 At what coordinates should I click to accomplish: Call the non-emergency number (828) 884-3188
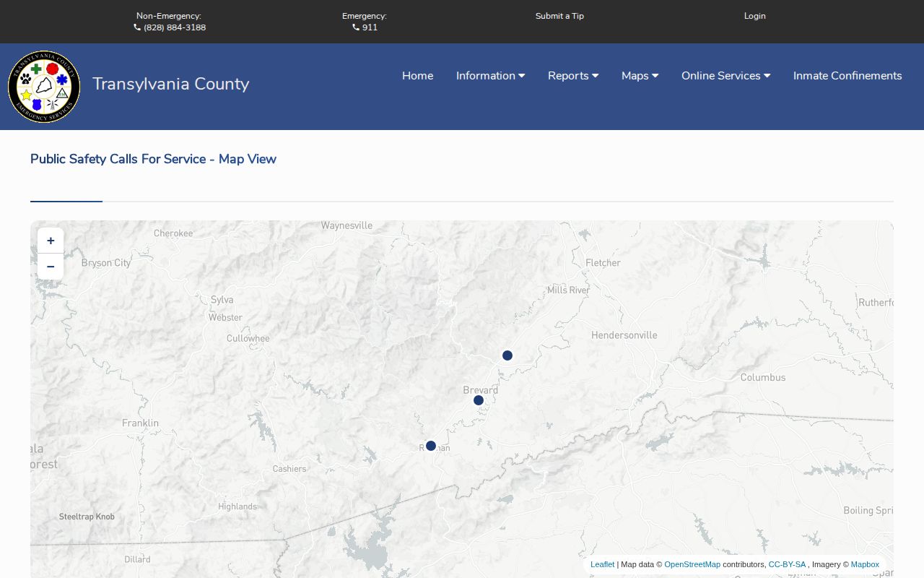(170, 27)
